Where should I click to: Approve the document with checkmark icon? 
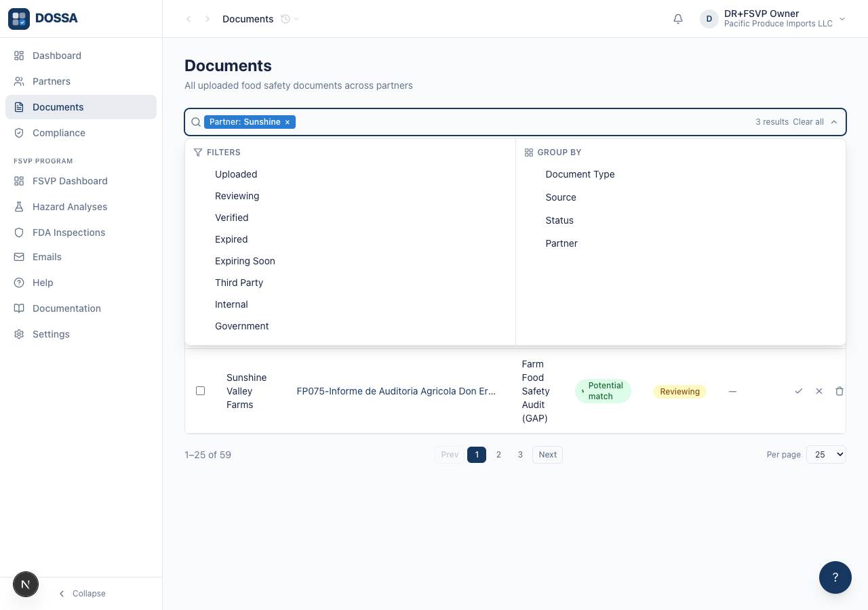click(x=799, y=391)
